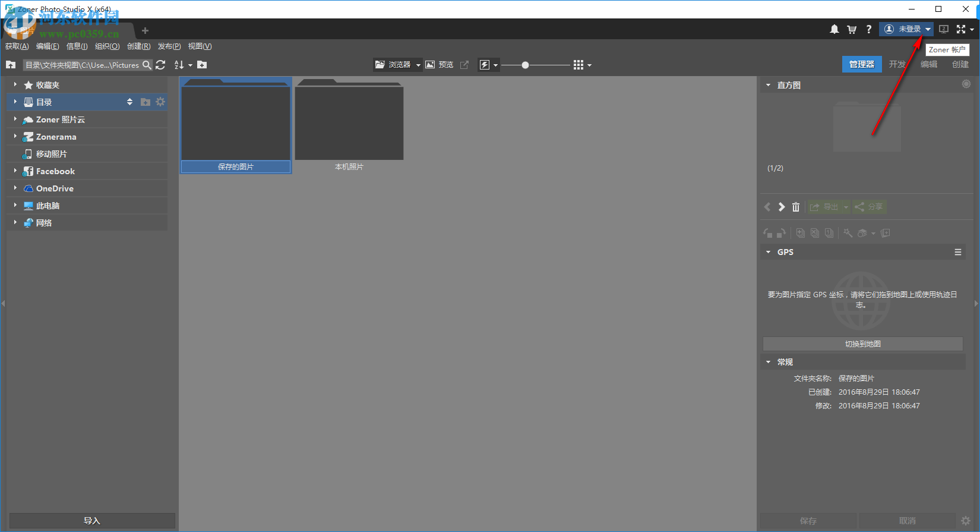Collapse the GPS panel
Image resolution: width=980 pixels, height=532 pixels.
click(768, 252)
